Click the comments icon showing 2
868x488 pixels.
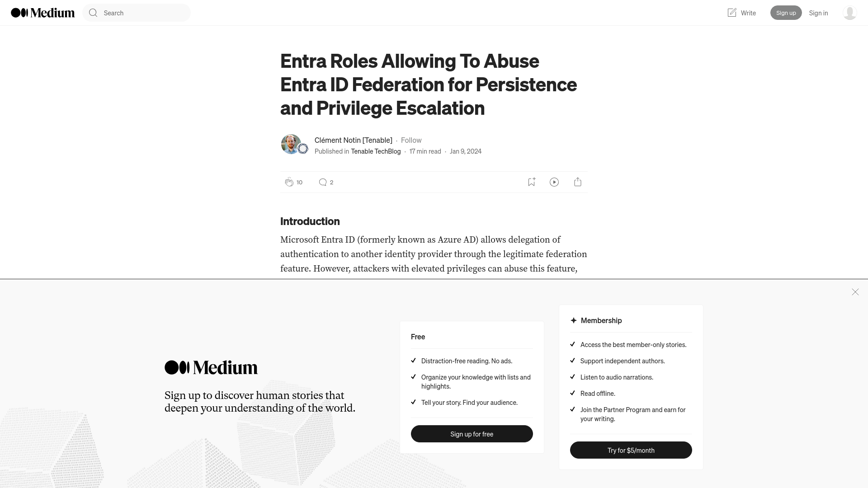[322, 182]
